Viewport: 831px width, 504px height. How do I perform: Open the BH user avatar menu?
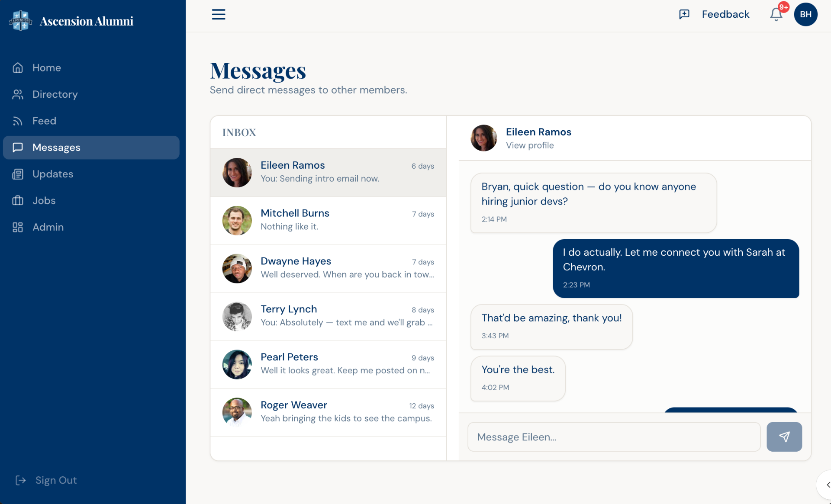tap(805, 14)
